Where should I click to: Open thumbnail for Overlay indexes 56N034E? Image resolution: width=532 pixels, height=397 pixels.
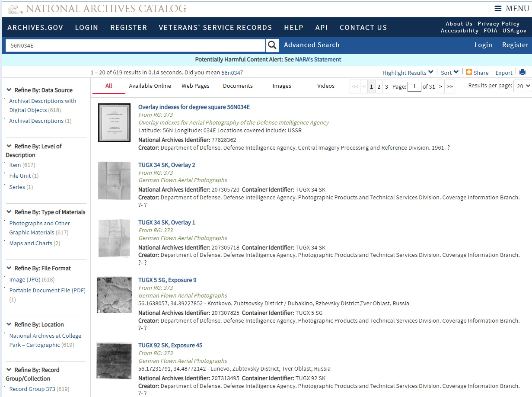tap(114, 123)
